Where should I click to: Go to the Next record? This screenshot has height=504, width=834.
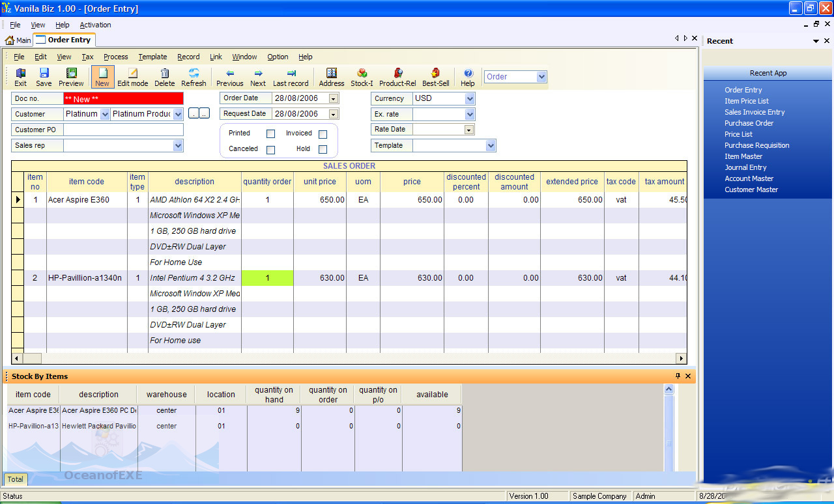[x=258, y=77]
